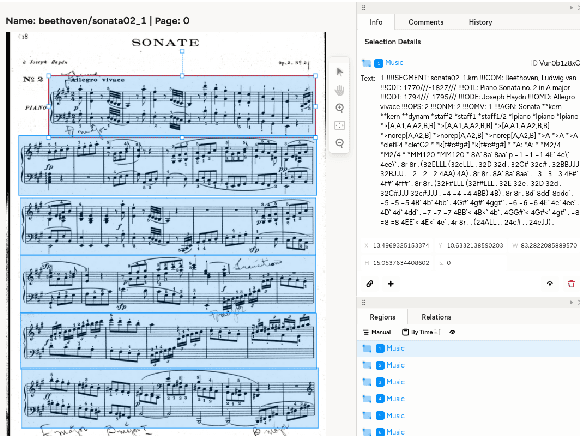Select second staff system region on score
Screen dimensions: 580x436
[168, 165]
